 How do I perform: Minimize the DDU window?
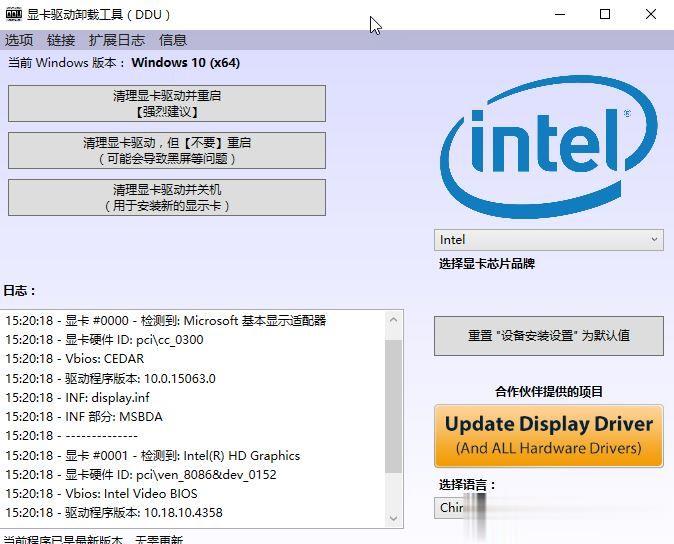click(x=560, y=14)
